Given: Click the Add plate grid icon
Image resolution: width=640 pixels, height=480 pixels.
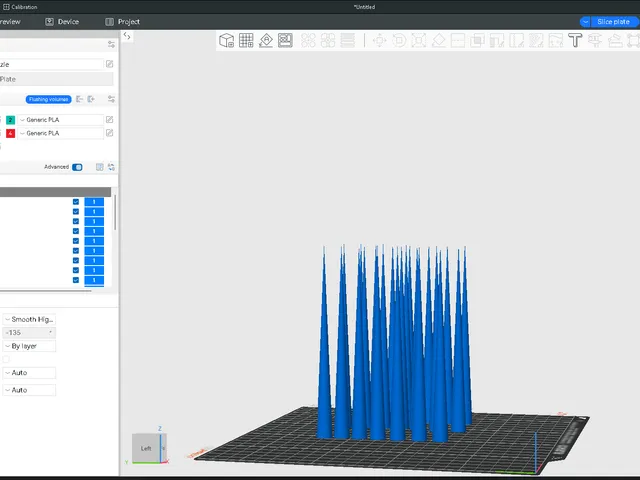Looking at the screenshot, I should coord(246,40).
